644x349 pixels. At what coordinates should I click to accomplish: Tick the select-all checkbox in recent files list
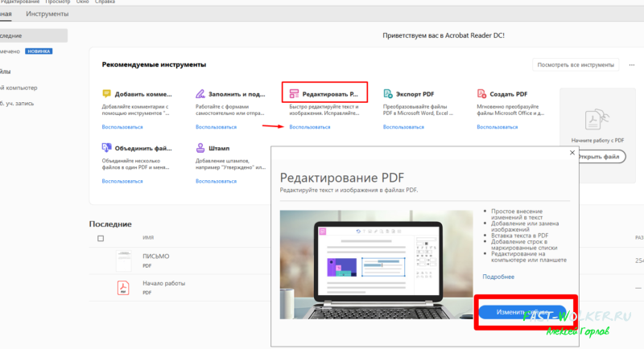click(x=101, y=238)
